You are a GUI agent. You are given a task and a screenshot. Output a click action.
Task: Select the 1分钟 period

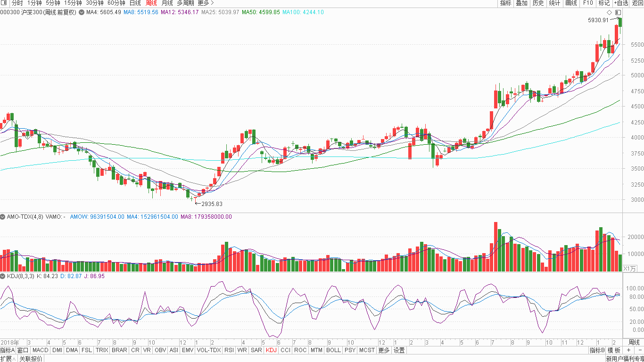34,3
